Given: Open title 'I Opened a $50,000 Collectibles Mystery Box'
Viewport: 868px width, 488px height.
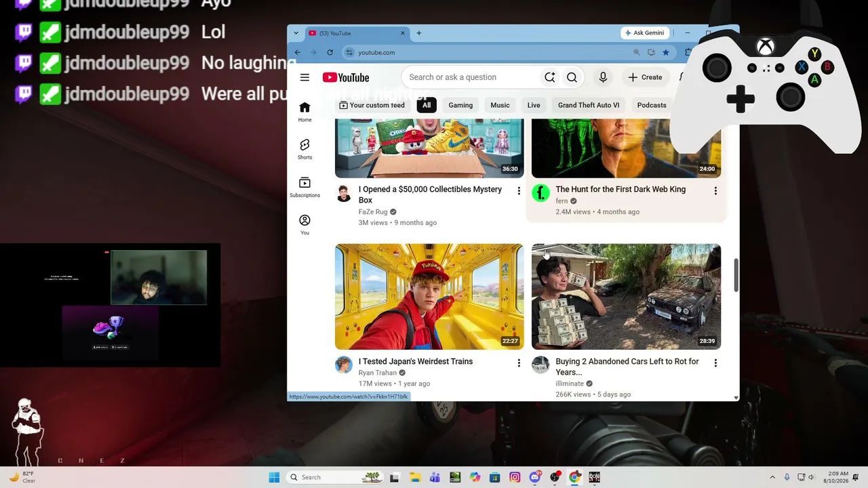Looking at the screenshot, I should tap(431, 195).
